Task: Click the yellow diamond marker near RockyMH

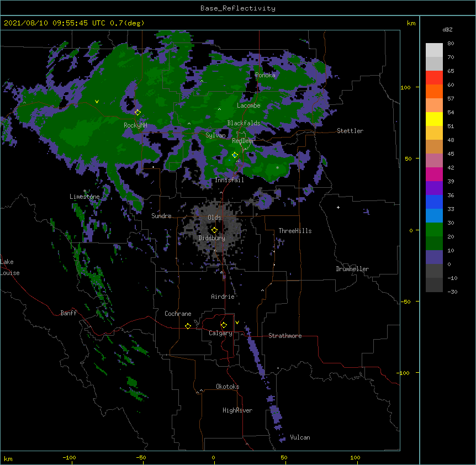Action: coord(137,112)
